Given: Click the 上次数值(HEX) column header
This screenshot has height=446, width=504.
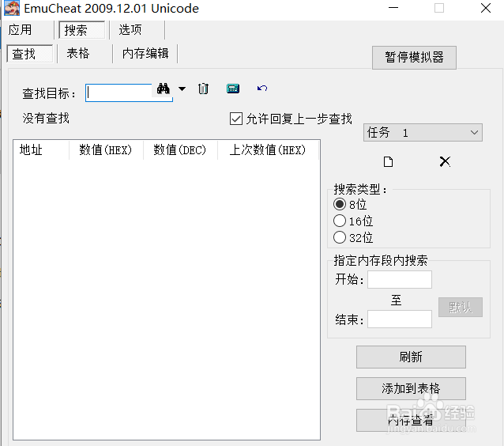Looking at the screenshot, I should point(268,150).
